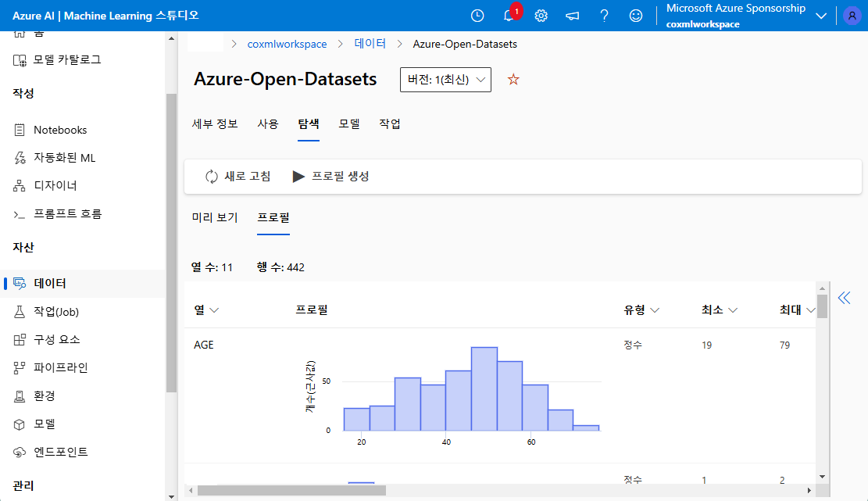
Task: Open 작업(Job) in sidebar
Action: 56,312
